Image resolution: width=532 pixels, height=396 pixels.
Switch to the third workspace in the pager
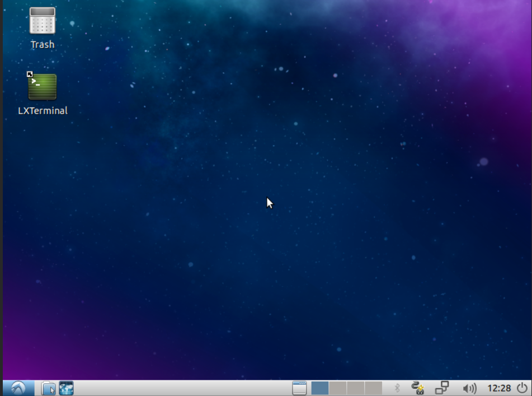356,388
